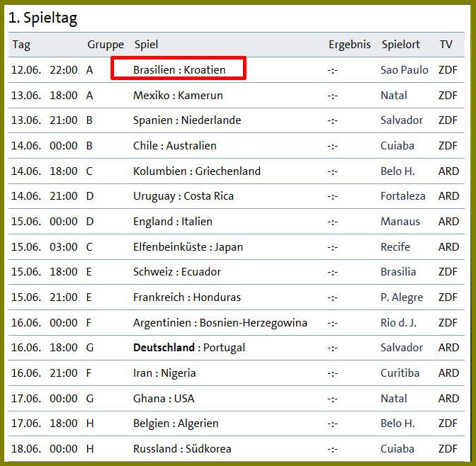
Task: Click the Spielort column header
Action: point(400,44)
